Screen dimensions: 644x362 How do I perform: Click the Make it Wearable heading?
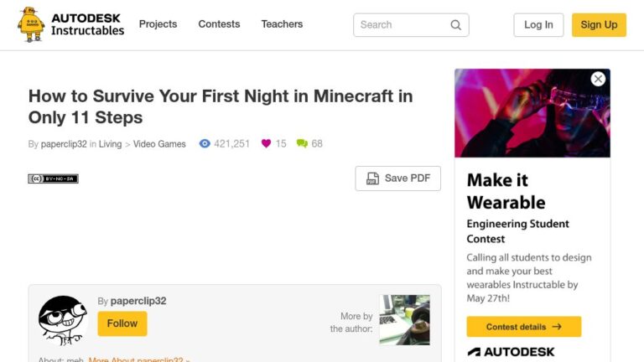pyautogui.click(x=506, y=191)
